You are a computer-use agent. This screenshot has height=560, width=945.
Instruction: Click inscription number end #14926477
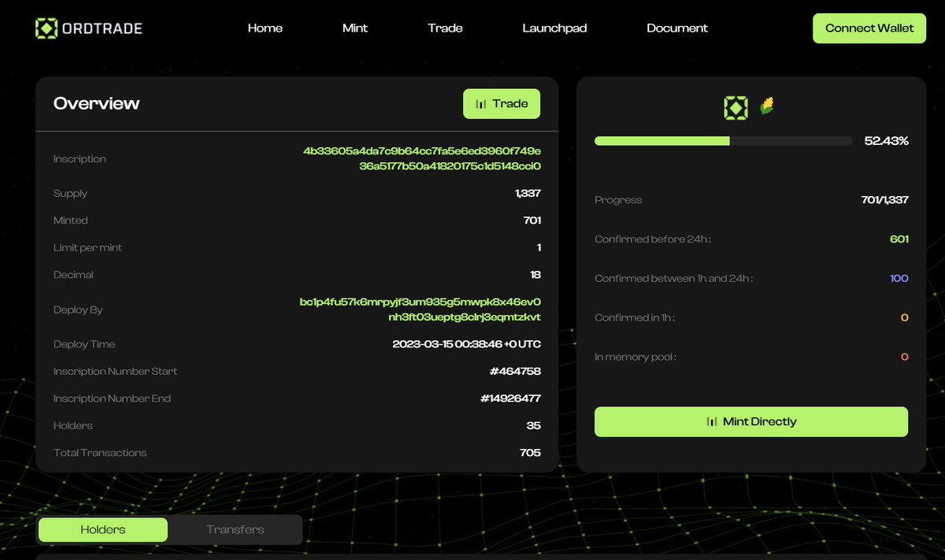pyautogui.click(x=510, y=399)
